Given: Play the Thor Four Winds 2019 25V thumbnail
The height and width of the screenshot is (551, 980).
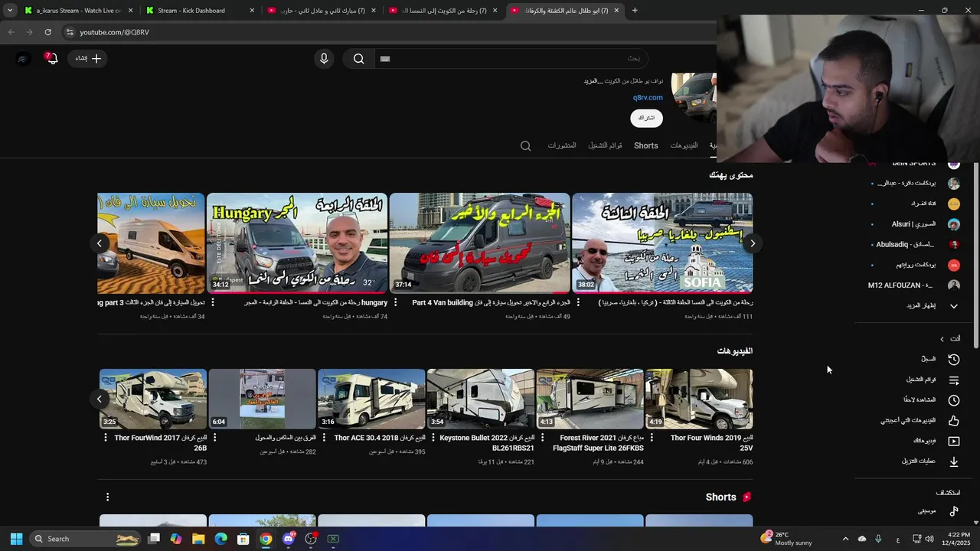Looking at the screenshot, I should 699,399.
